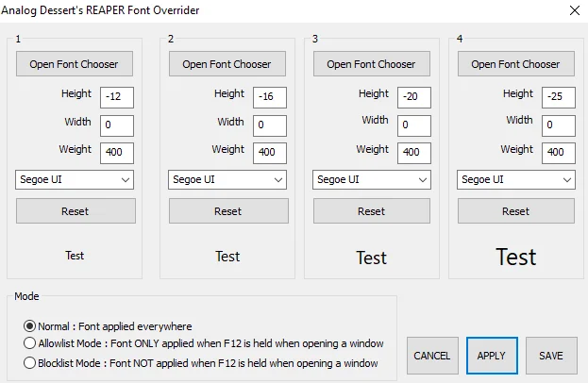Click the Weight field in group 1
Viewport: 588px width, 383px height.
117,153
